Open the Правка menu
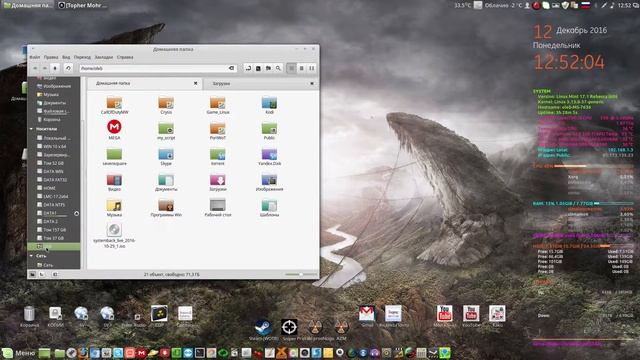640x360 pixels. point(51,57)
